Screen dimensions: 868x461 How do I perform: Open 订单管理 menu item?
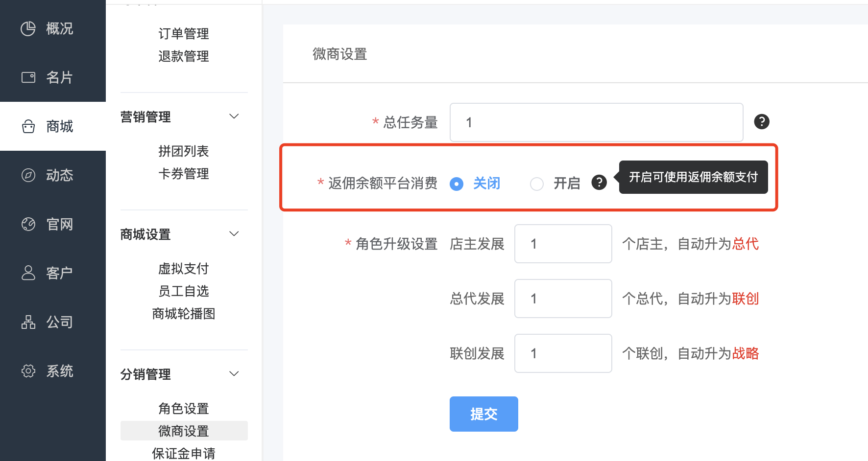(x=184, y=34)
